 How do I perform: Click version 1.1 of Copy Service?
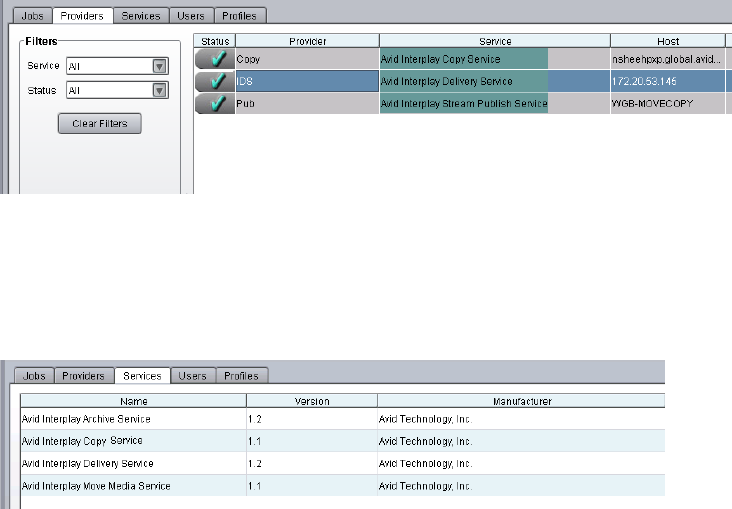(312, 441)
